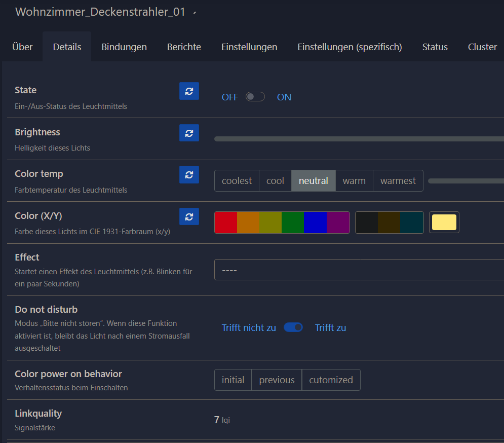Open the Berichte tab
Image resolution: width=504 pixels, height=443 pixels.
pyautogui.click(x=184, y=47)
